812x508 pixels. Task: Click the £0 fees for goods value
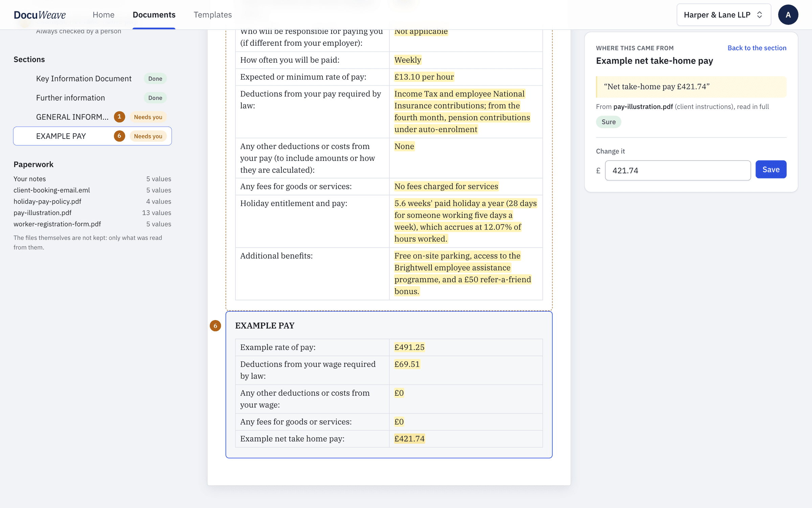click(x=399, y=422)
